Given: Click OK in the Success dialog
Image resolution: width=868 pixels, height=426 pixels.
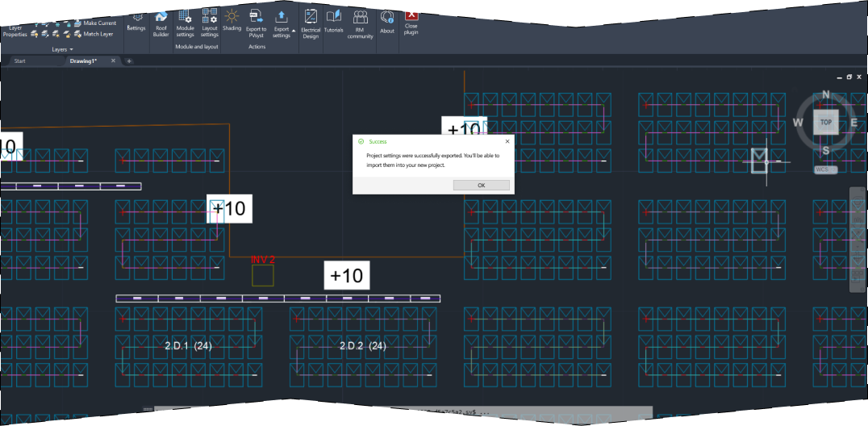Looking at the screenshot, I should [x=481, y=185].
